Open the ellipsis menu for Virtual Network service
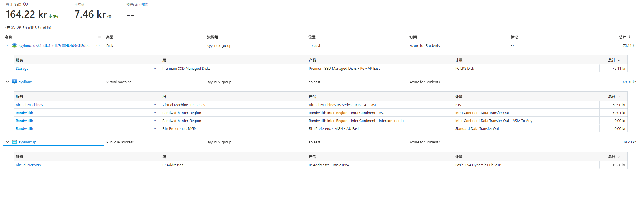 pos(154,165)
